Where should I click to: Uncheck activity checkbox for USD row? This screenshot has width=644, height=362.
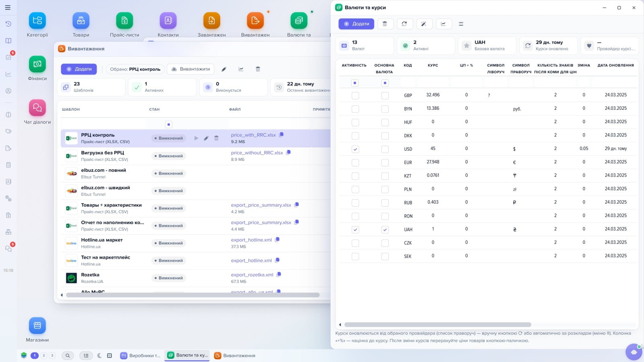pyautogui.click(x=355, y=149)
